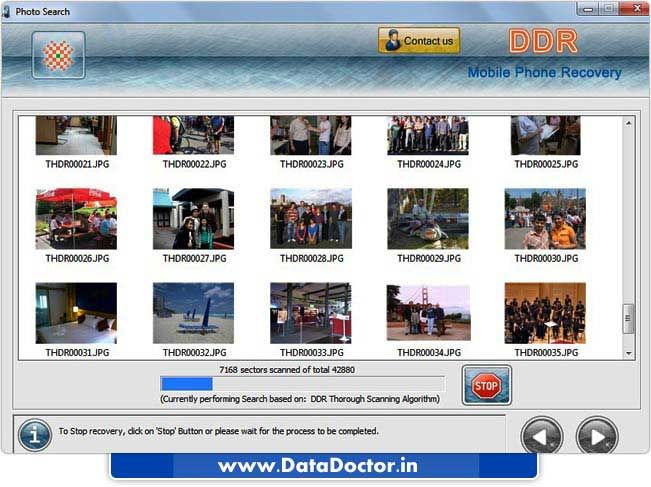651x487 pixels.
Task: Click the checkered Photo Search logo icon
Action: coord(59,55)
